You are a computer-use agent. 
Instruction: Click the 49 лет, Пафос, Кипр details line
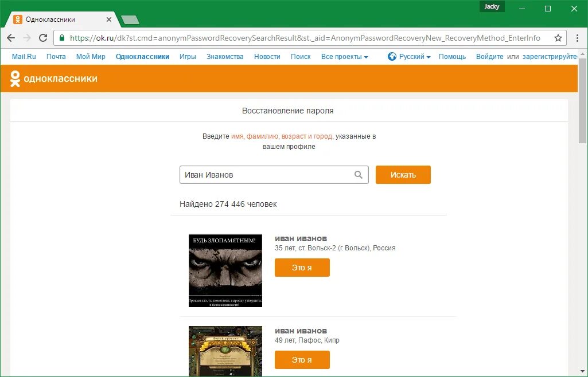coord(307,340)
